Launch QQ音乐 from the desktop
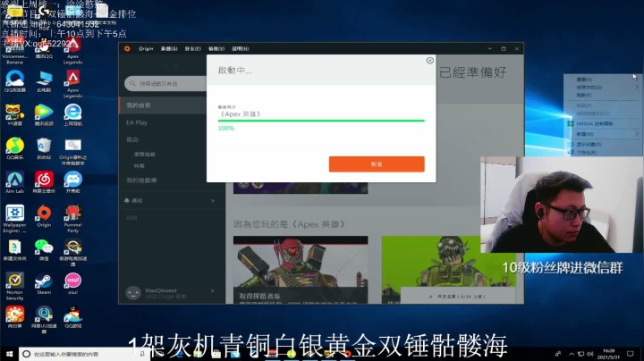The width and height of the screenshot is (644, 361). click(x=15, y=148)
